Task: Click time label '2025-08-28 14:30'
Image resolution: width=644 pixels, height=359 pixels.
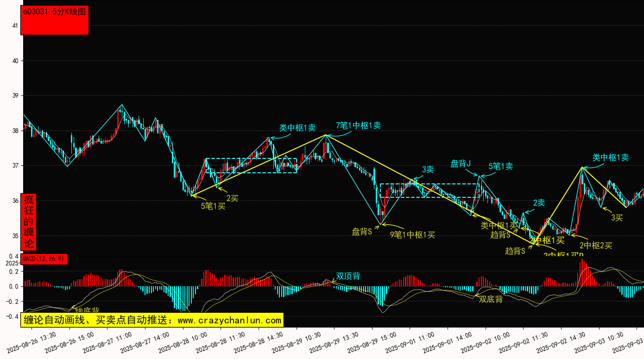Action: click(x=259, y=341)
